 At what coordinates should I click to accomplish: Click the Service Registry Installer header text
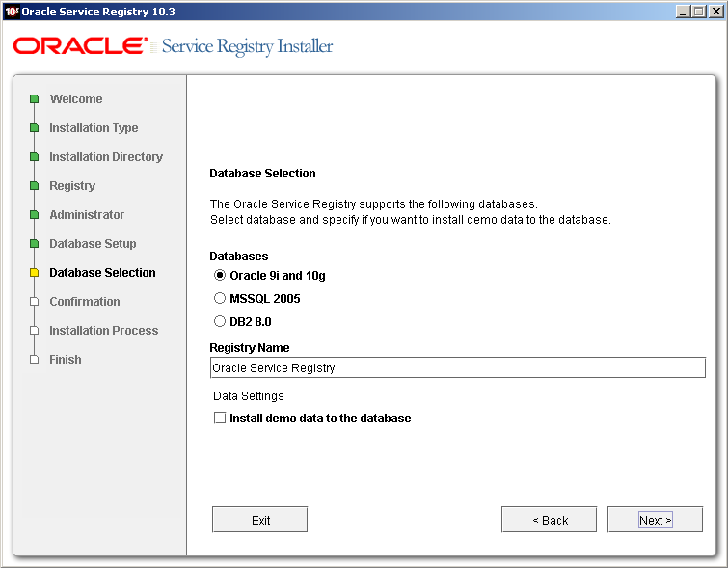pos(248,46)
